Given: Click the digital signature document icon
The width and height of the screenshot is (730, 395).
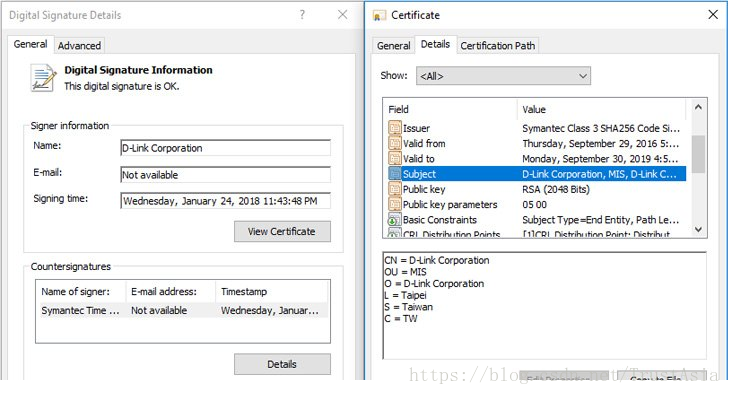Looking at the screenshot, I should [x=43, y=78].
